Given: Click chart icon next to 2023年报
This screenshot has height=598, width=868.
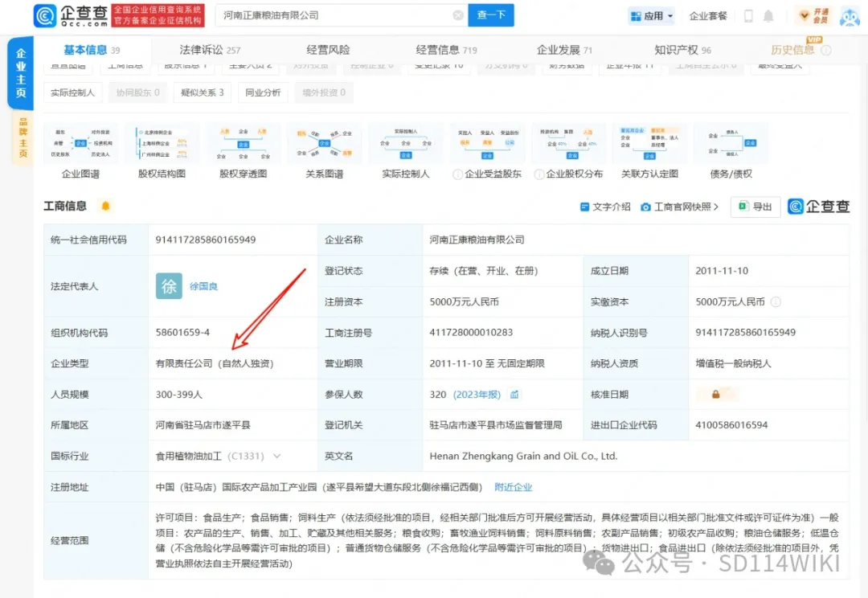Looking at the screenshot, I should pyautogui.click(x=514, y=394).
